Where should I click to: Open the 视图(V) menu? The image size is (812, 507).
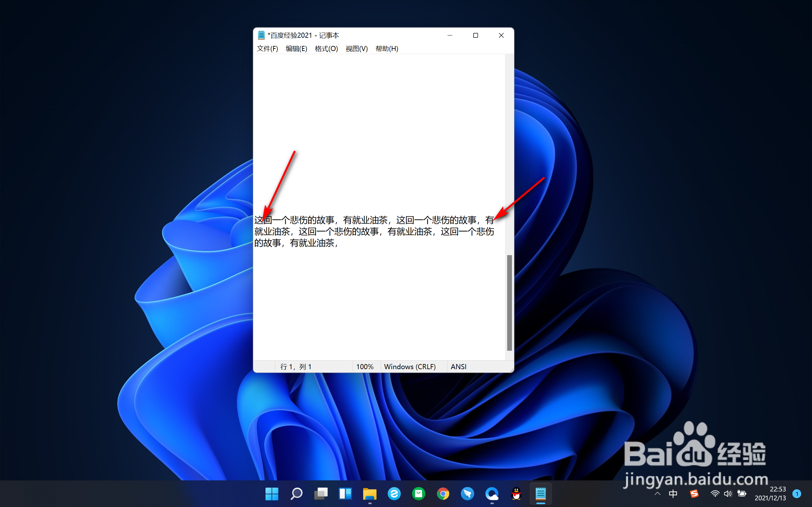(356, 48)
